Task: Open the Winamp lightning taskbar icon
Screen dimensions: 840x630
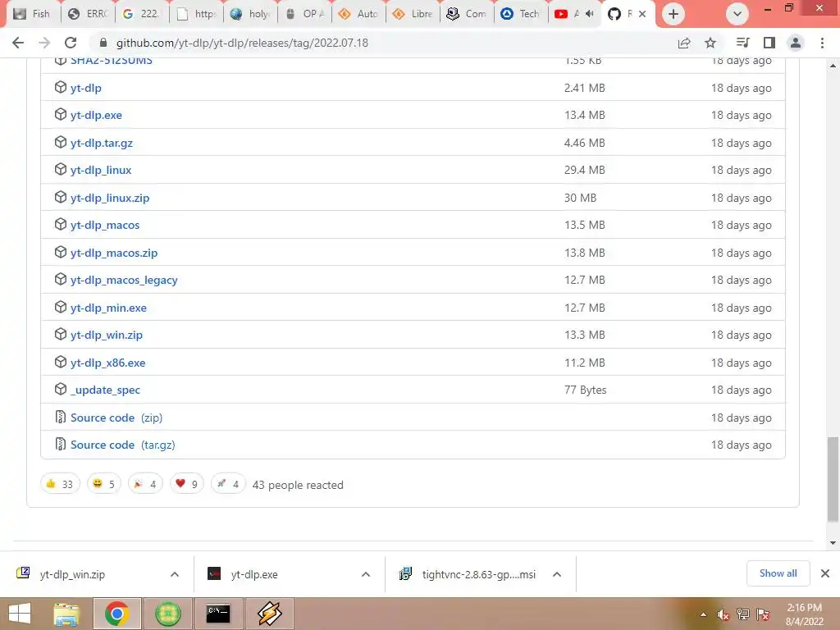Action: [x=269, y=614]
